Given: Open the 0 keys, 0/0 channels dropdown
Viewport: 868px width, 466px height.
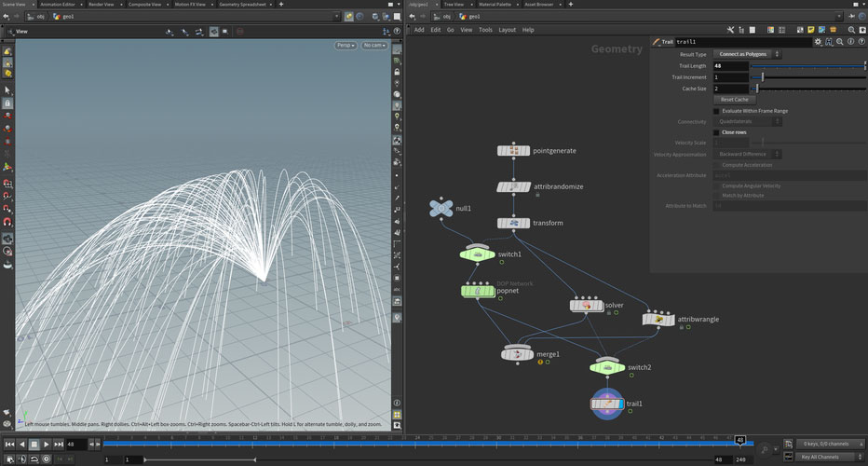Looking at the screenshot, I should (x=830, y=444).
